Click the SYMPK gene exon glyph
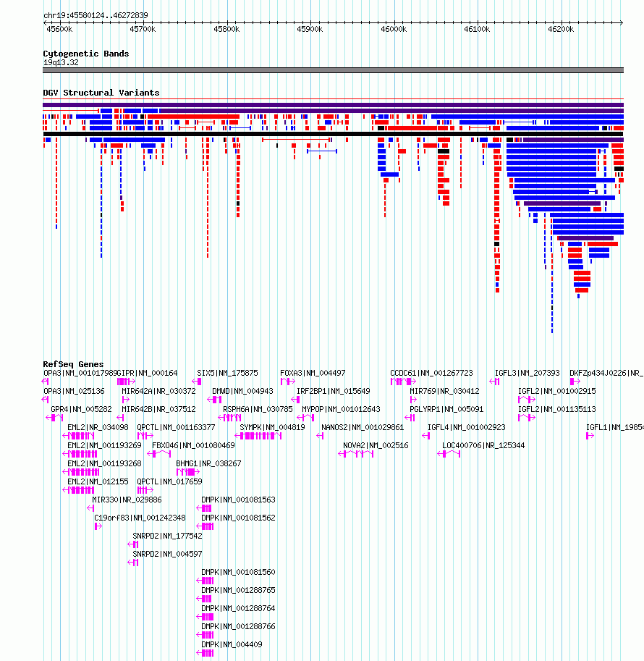Viewport: 644px width, 661px height. pyautogui.click(x=258, y=436)
